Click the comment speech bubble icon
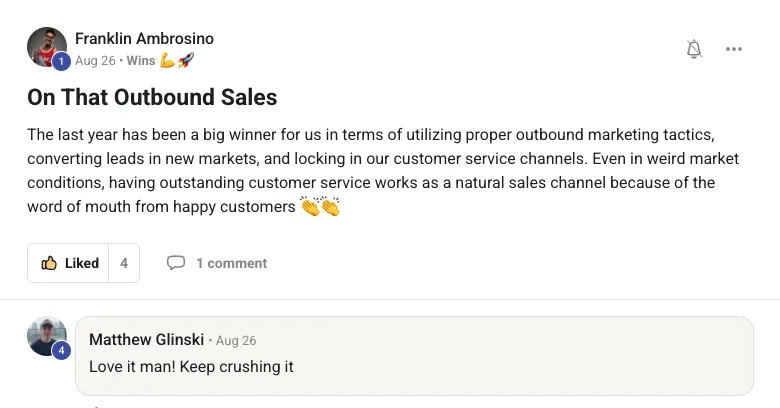The width and height of the screenshot is (780, 408). pyautogui.click(x=176, y=263)
